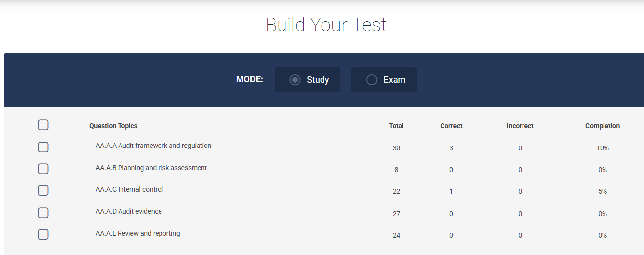
Task: Click the AA.A.D Audit evidence topic name
Action: (128, 211)
